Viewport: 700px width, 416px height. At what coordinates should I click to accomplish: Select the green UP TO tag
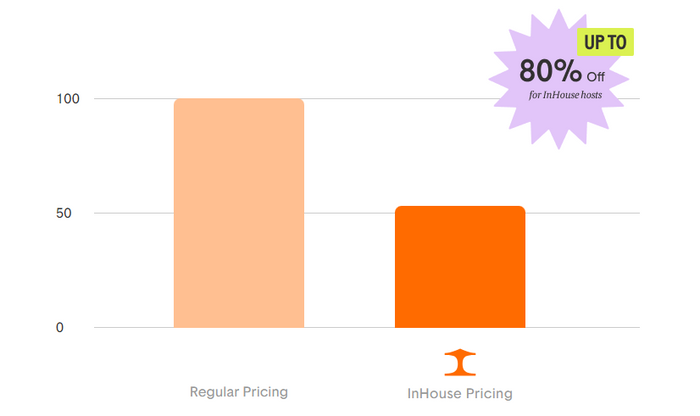[605, 42]
